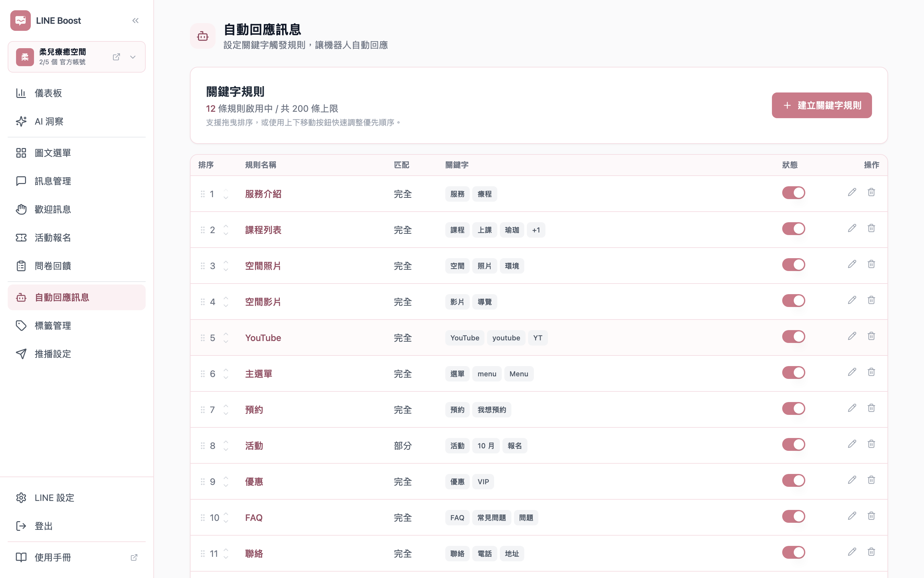
Task: Open 訊息管理 in sidebar
Action: (76, 181)
